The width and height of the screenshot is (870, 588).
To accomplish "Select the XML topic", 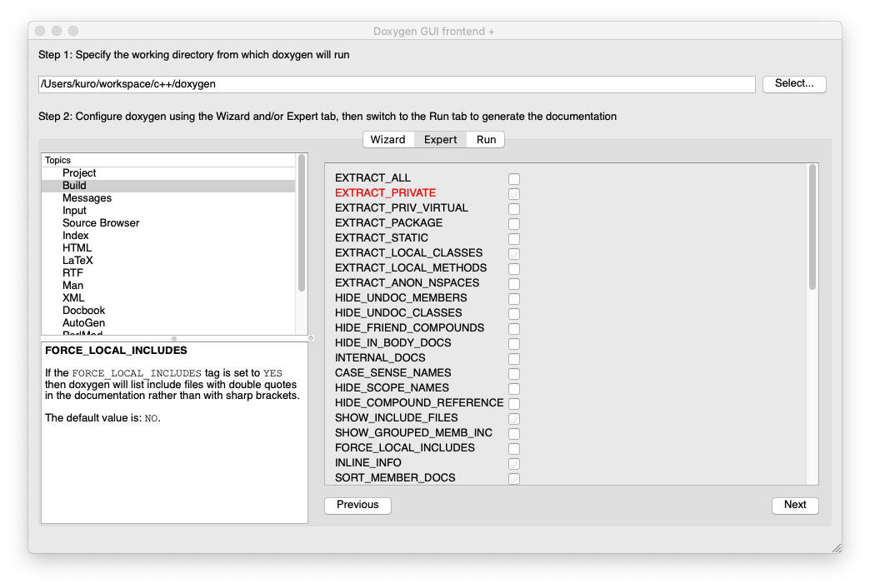I will coord(168,298).
